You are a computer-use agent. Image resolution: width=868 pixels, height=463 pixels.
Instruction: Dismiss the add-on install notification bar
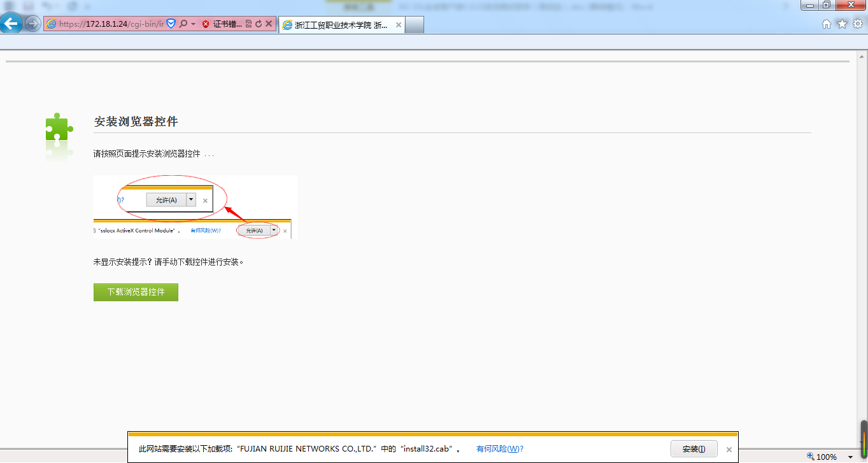click(x=729, y=449)
